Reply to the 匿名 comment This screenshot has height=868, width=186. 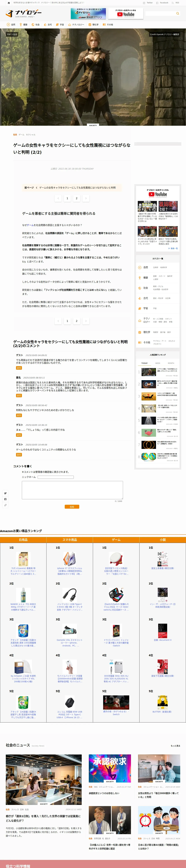(19, 396)
